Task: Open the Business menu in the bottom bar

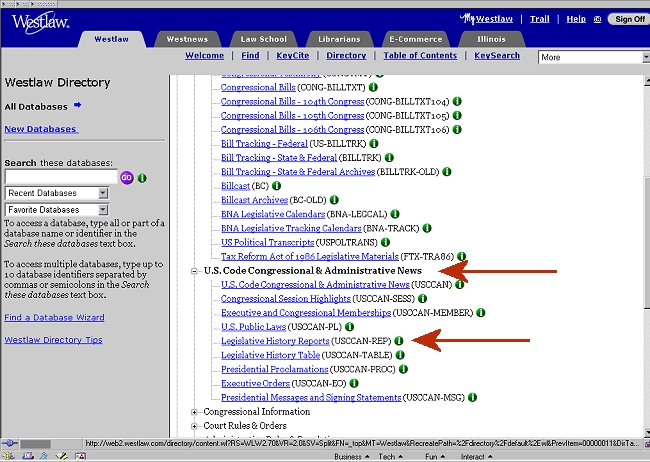Action: pos(352,457)
